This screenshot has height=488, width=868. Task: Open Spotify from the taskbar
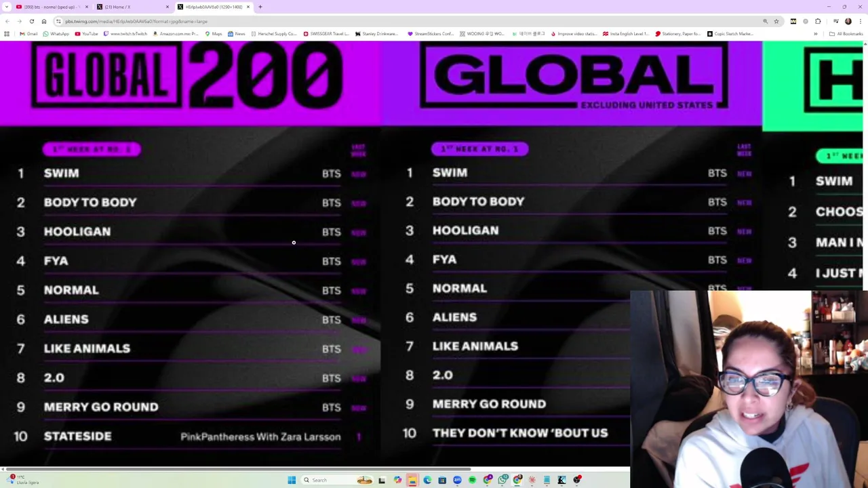click(472, 480)
